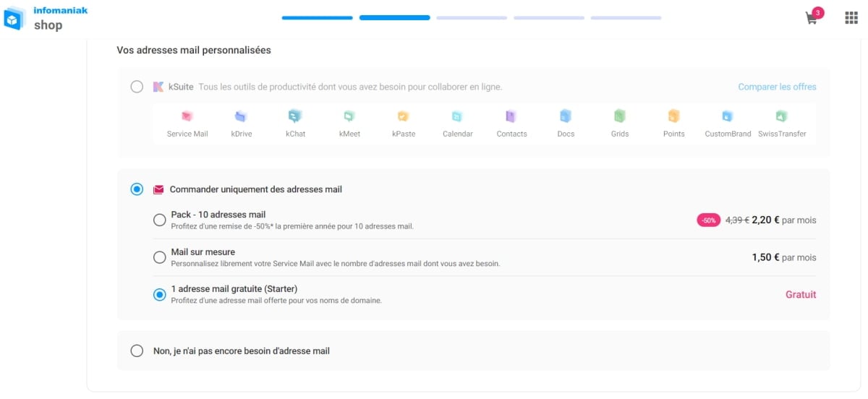
Task: Click the Calendar icon
Action: [457, 116]
